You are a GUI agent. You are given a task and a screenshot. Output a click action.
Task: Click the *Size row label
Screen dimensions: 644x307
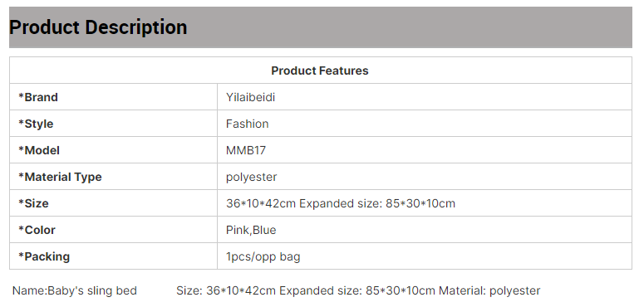pyautogui.click(x=33, y=203)
